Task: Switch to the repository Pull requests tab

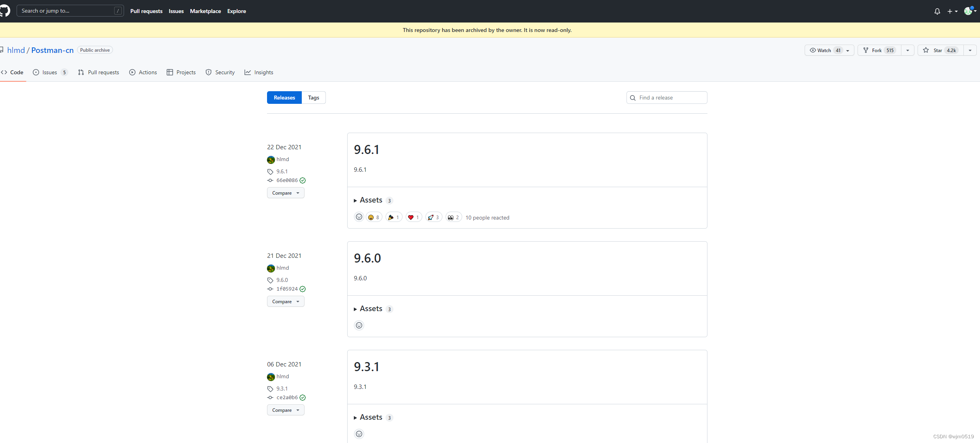Action: 99,72
